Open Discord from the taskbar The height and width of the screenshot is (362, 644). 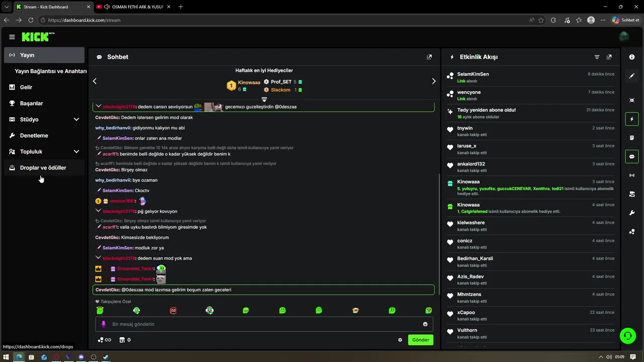click(81, 357)
